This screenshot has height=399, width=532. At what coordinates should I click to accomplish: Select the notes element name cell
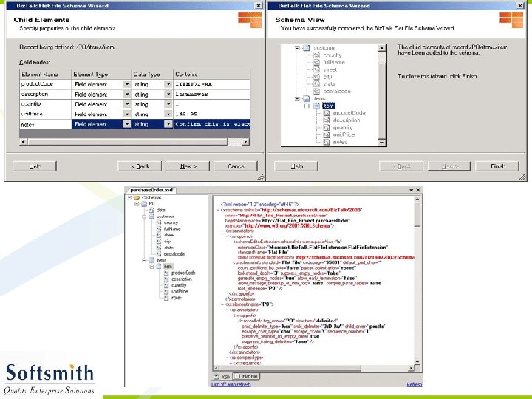(46, 125)
